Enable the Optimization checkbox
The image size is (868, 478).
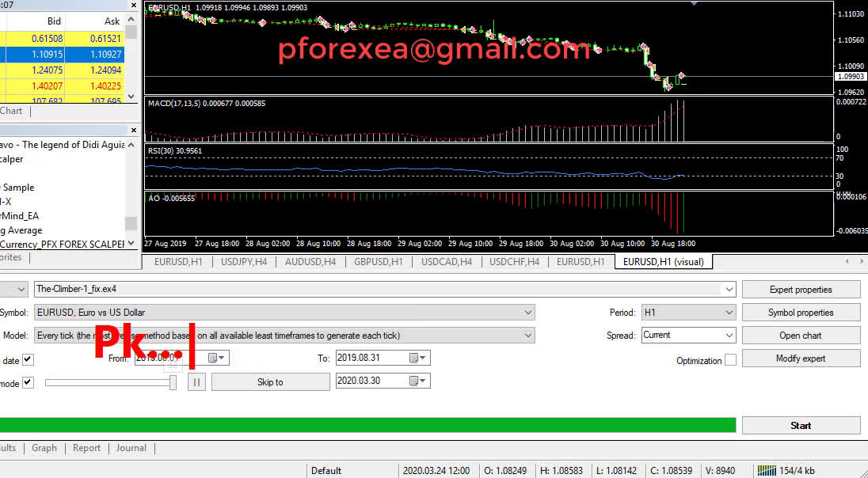730,360
